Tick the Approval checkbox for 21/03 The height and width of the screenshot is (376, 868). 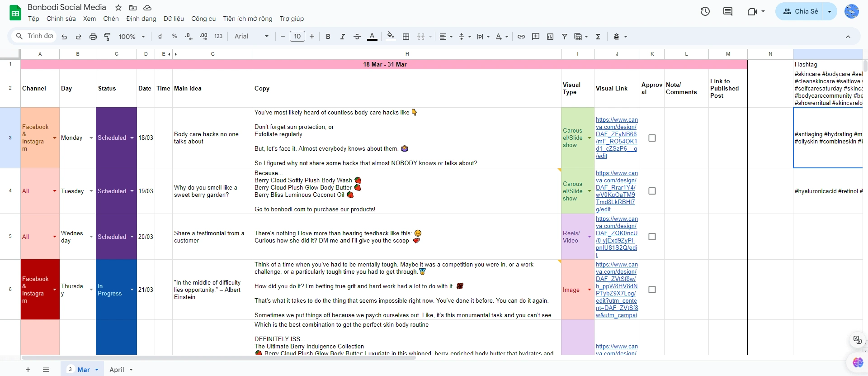(652, 290)
